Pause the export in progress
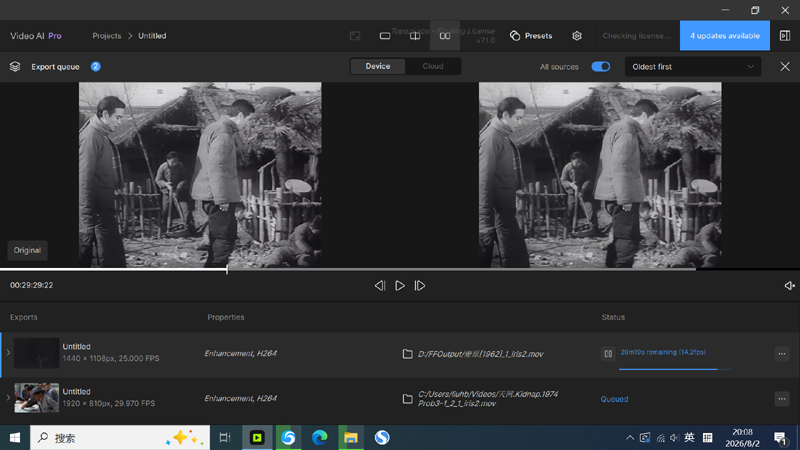The width and height of the screenshot is (800, 450). tap(608, 353)
